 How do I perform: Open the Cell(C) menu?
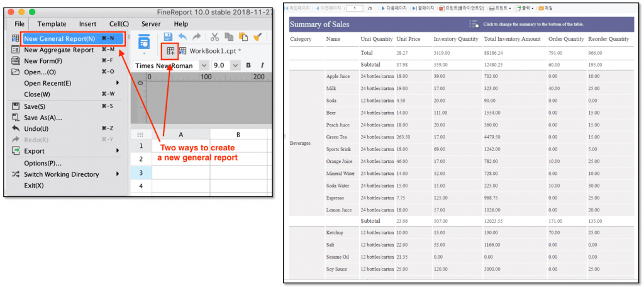pyautogui.click(x=119, y=24)
